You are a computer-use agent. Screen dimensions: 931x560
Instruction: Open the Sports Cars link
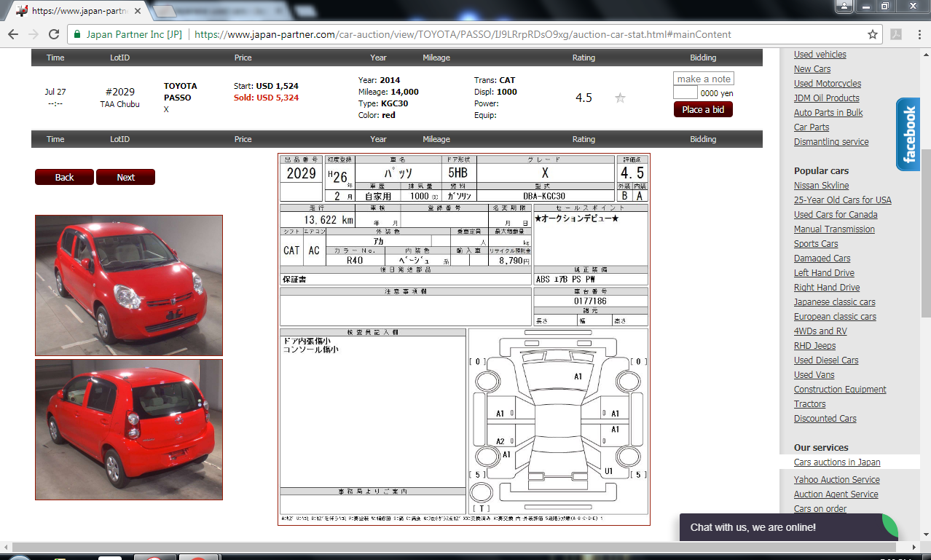coord(816,244)
